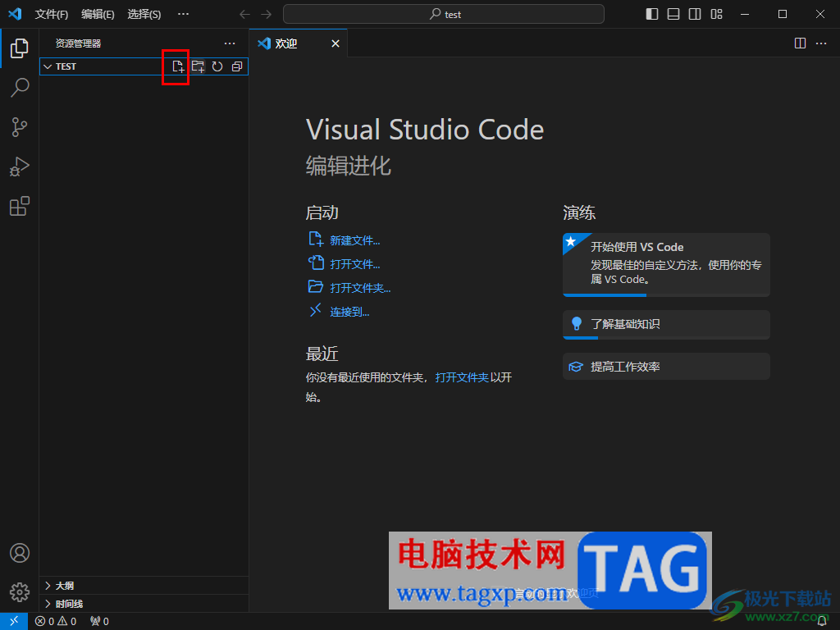Click the 资源管理器 panel title
840x630 pixels.
78,43
